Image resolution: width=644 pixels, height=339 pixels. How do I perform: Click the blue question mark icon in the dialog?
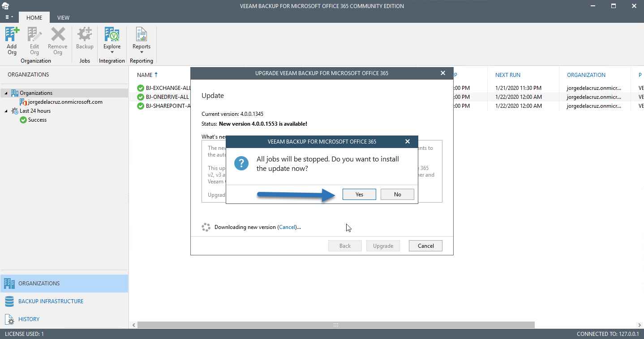tap(241, 163)
